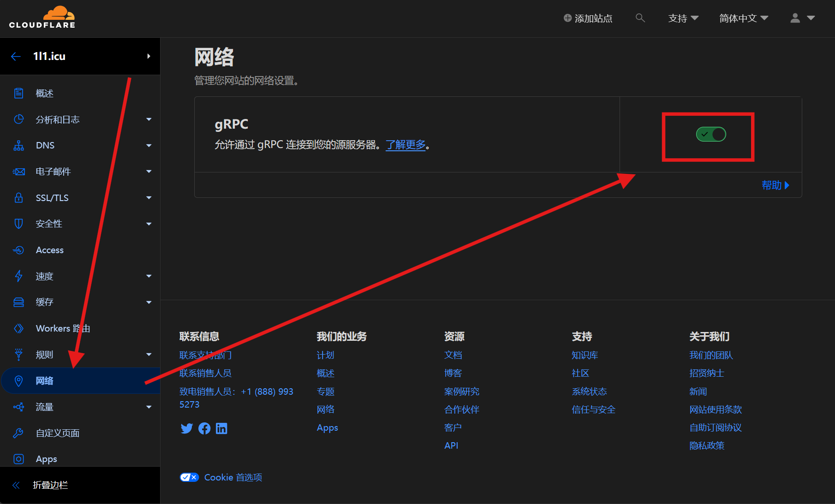Click the 安全性 shield icon
The image size is (835, 504).
(x=18, y=224)
